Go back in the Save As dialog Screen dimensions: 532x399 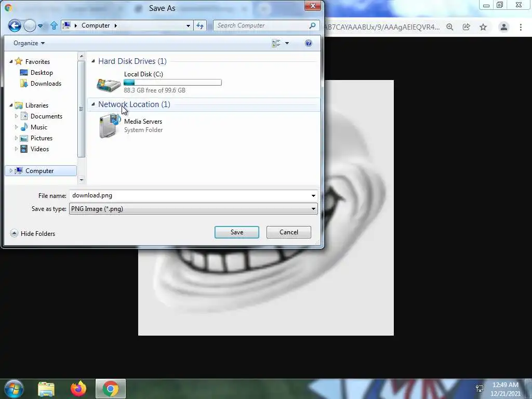[15, 25]
